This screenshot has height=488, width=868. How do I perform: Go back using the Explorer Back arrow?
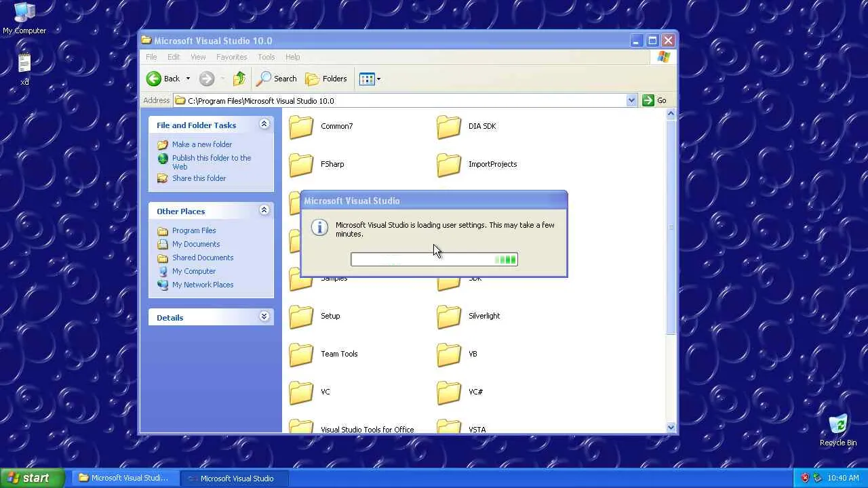(163, 79)
